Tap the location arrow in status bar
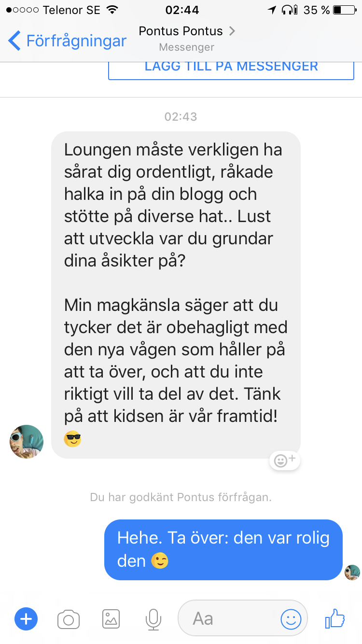Viewport: 362px width, 644px height. pos(272,10)
